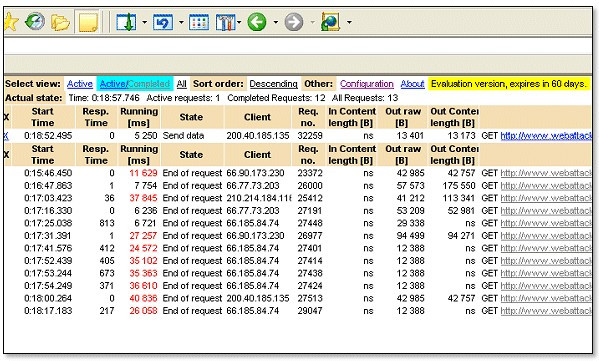599x361 pixels.
Task: Open dropdown next to blue undo window icon
Action: click(181, 22)
